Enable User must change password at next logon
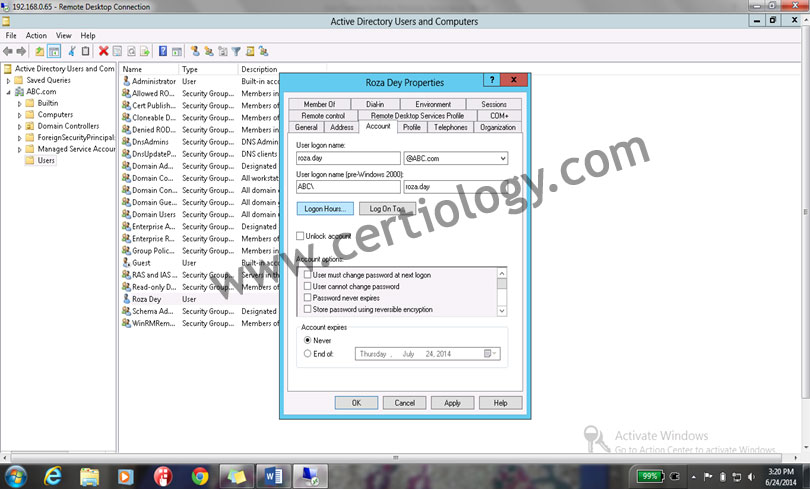This screenshot has width=810, height=490. point(307,275)
